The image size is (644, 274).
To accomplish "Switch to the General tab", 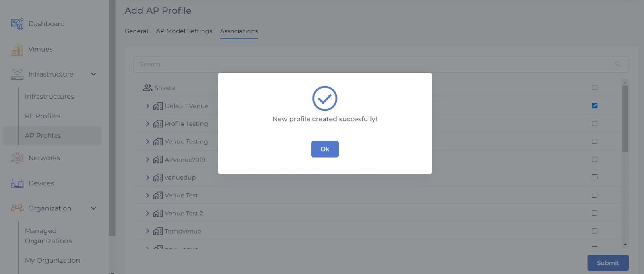I will click(x=136, y=31).
